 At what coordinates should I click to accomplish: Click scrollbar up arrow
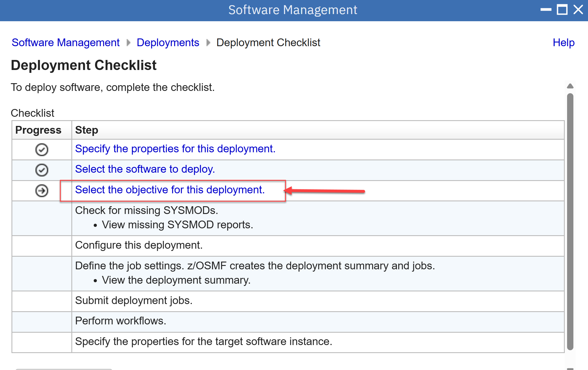(570, 86)
